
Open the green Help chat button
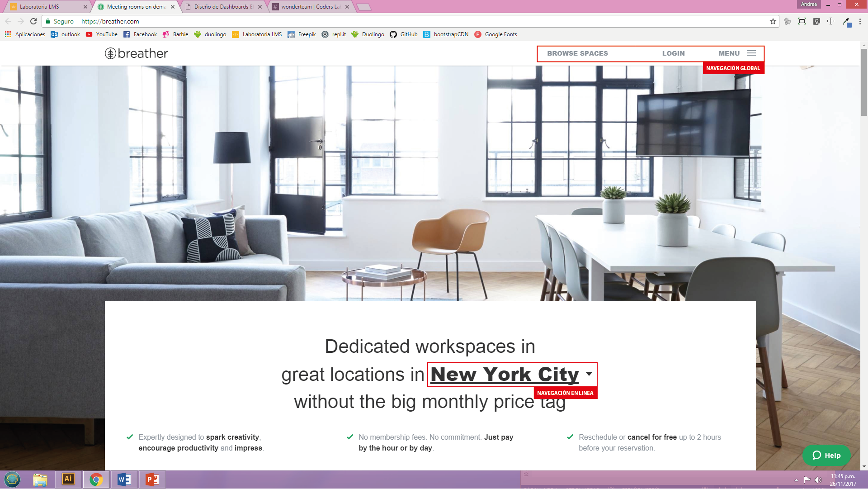tap(826, 456)
